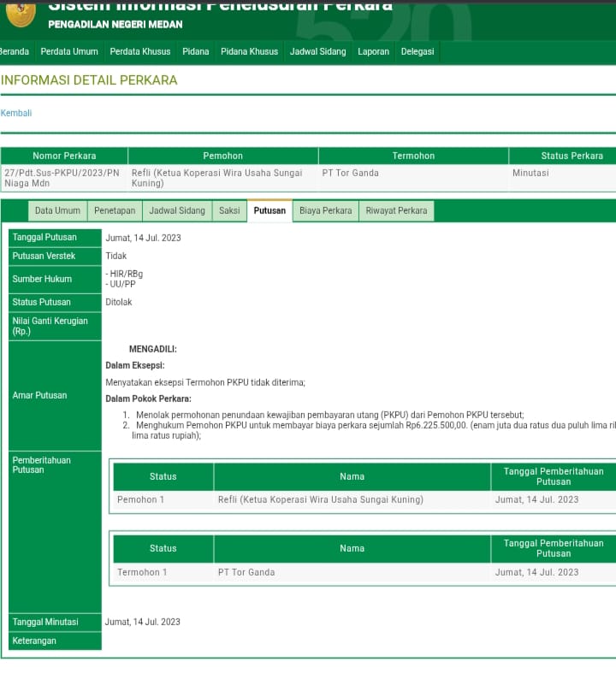Open the Biaya Perkara tab
Screen dimensions: 616x679
[325, 210]
